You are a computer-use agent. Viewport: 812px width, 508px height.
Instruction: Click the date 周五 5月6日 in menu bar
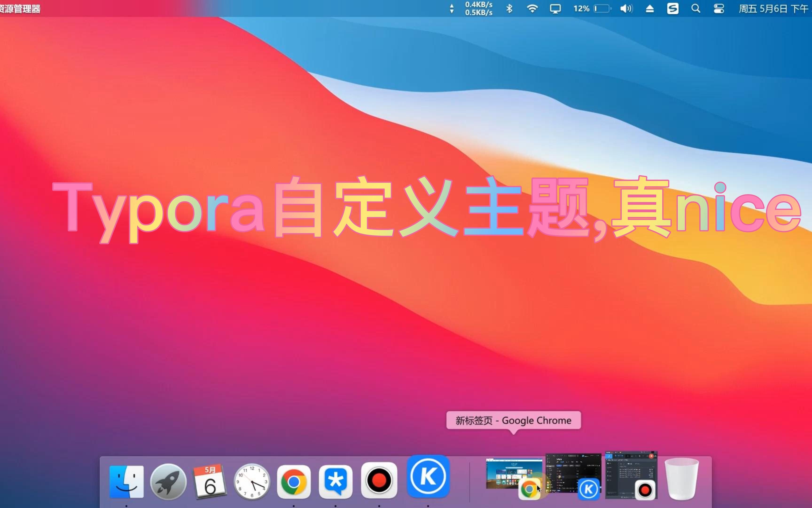tap(763, 8)
